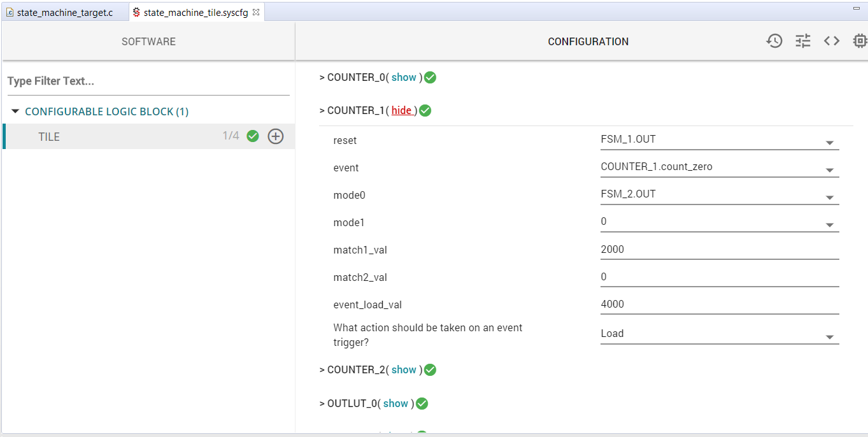Click the COUNTER_1 green status checkmark
This screenshot has width=868, height=437.
[x=425, y=111]
